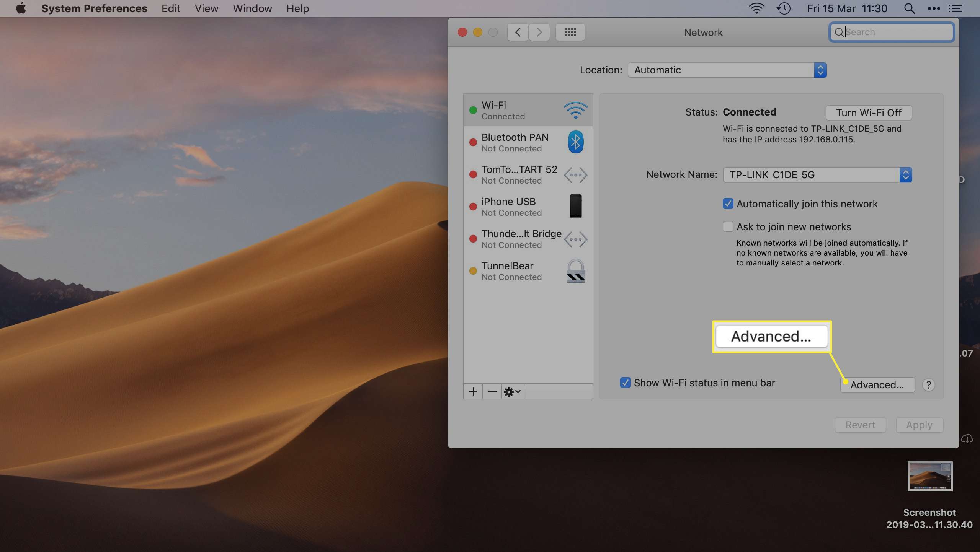Click the Revert button

coord(860,425)
